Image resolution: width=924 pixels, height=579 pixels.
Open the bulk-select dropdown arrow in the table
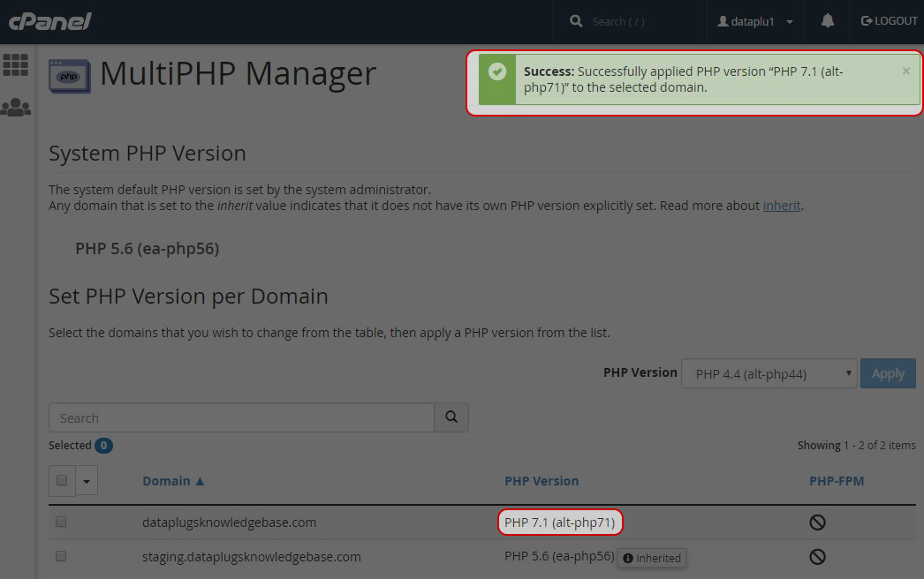tap(86, 480)
